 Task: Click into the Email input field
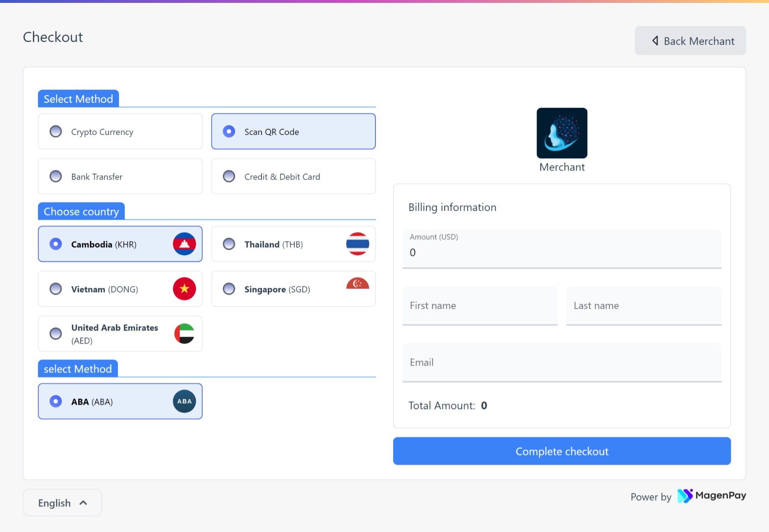click(x=562, y=363)
